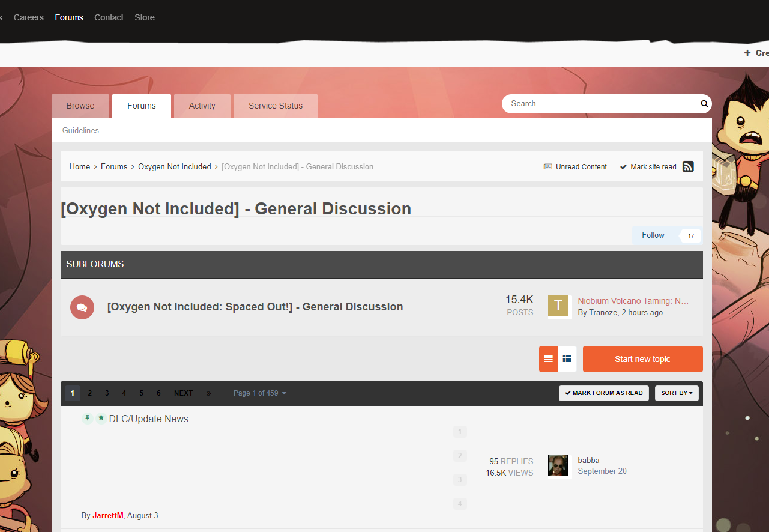
Task: Expand the Page 1 of 459 selector
Action: click(x=259, y=393)
